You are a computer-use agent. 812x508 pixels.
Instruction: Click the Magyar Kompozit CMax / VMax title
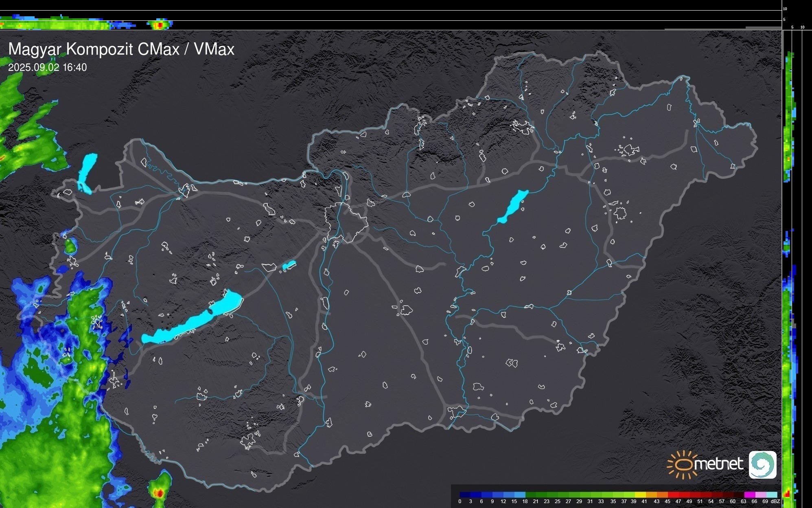point(121,49)
